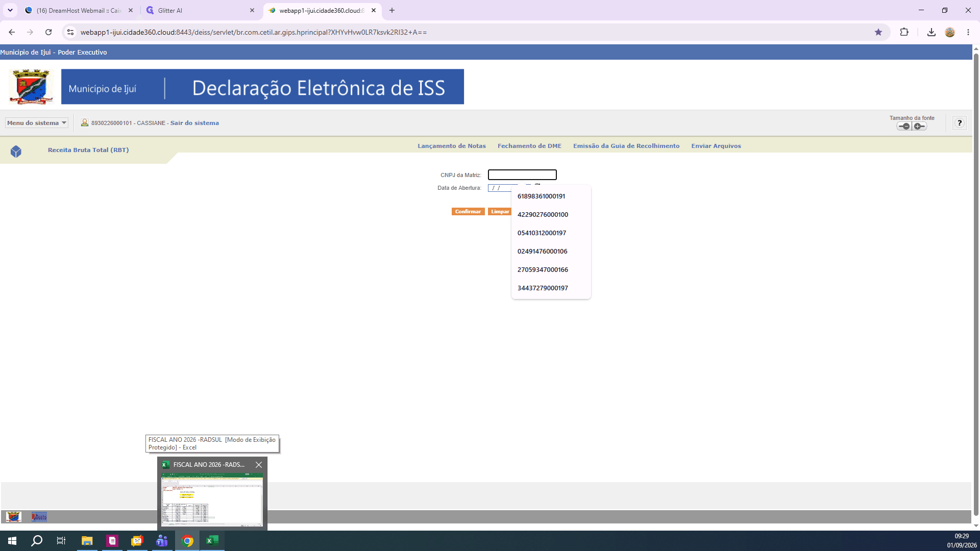Expand Menu do sistema dropdown

pos(37,123)
